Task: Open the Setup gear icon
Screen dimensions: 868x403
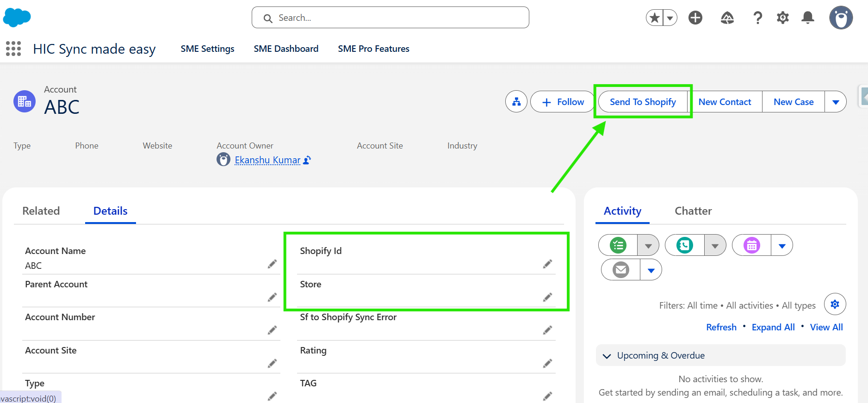Action: pos(782,18)
